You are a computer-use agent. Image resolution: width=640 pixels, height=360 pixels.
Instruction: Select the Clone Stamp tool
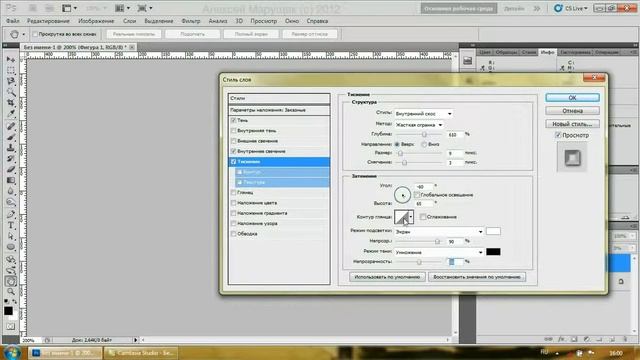tap(11, 148)
